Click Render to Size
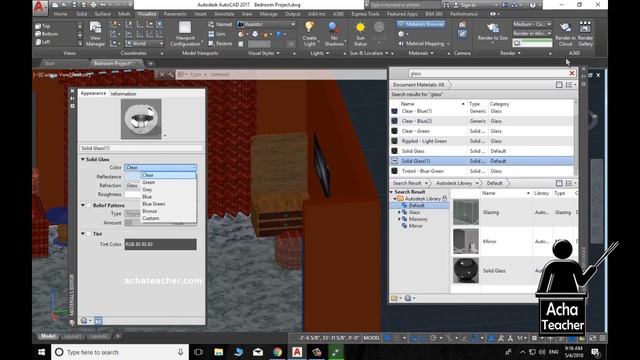The width and height of the screenshot is (640, 360). click(492, 33)
